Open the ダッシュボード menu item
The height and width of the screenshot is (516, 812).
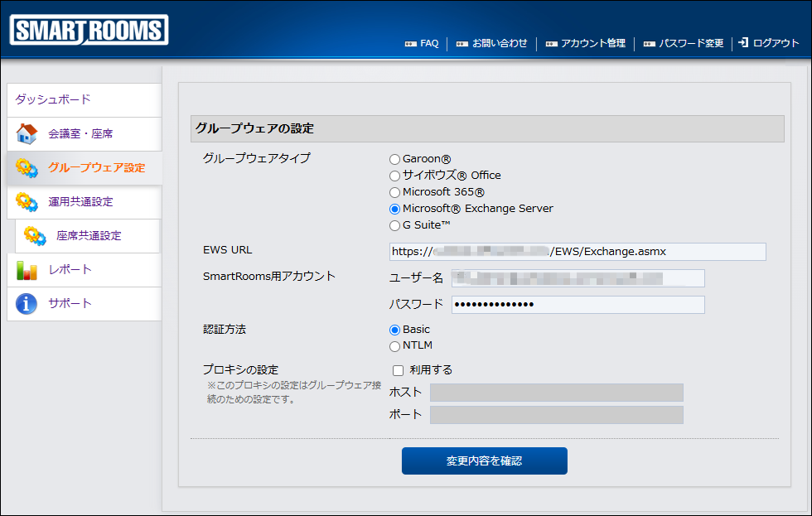tap(53, 99)
